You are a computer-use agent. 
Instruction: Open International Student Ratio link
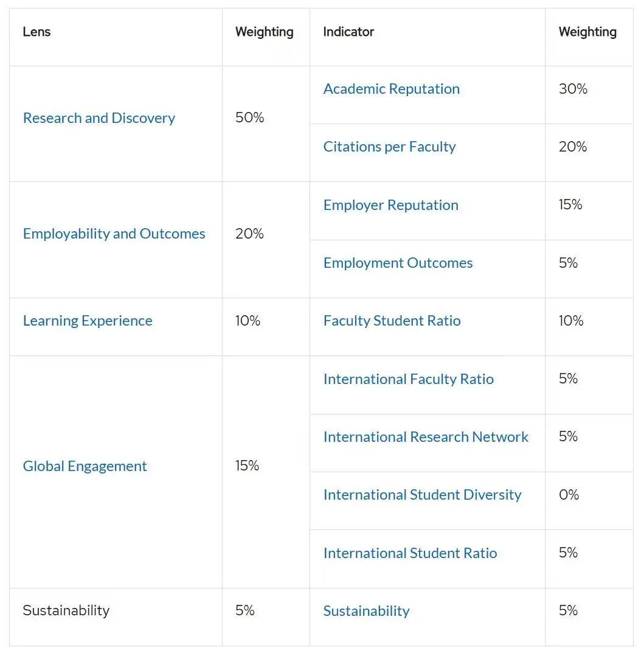click(410, 553)
